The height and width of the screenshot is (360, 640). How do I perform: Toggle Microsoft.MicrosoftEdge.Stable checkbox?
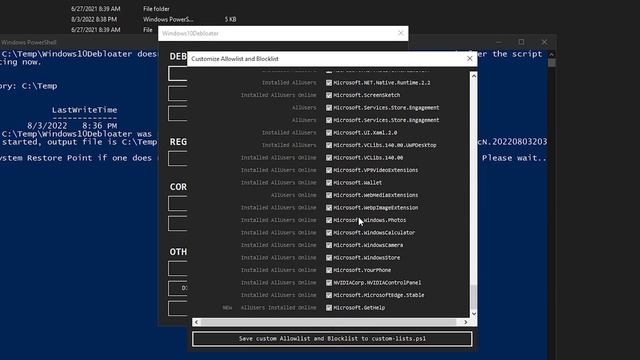[329, 295]
